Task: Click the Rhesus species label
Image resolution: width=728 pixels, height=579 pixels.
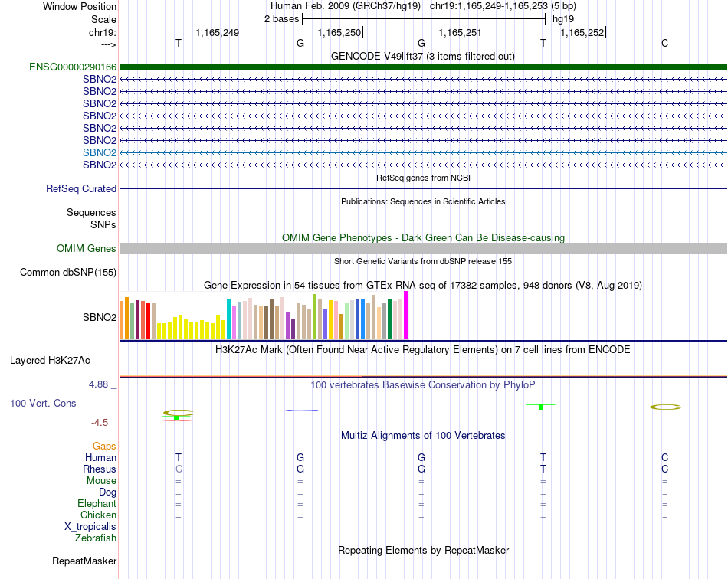Action: click(x=100, y=469)
